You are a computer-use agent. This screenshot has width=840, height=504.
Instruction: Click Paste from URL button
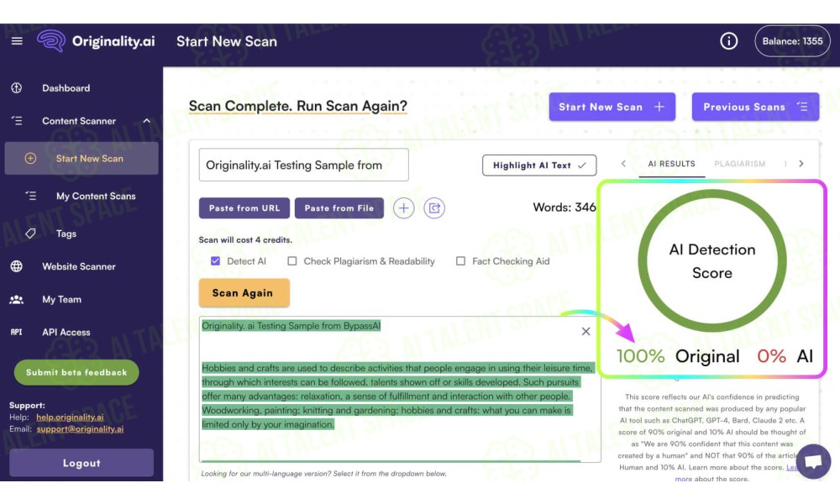click(x=244, y=207)
